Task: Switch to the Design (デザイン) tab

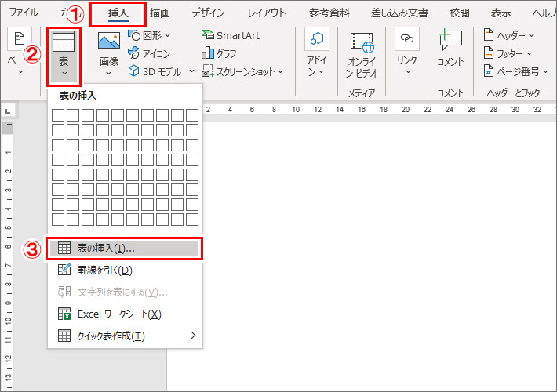Action: click(208, 13)
